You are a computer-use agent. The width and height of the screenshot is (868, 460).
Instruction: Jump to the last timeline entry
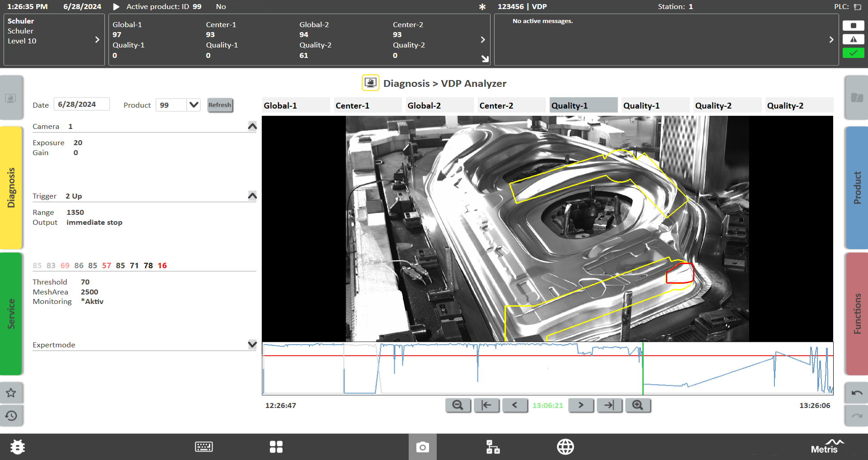[609, 405]
